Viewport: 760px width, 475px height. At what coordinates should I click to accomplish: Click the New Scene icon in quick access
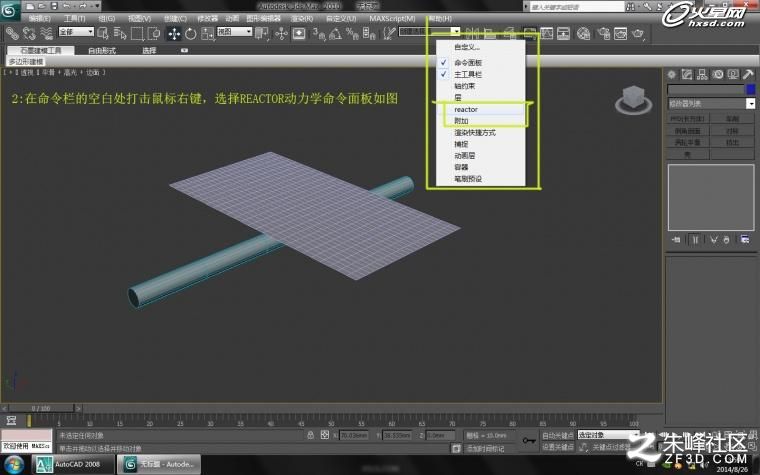(30, 6)
